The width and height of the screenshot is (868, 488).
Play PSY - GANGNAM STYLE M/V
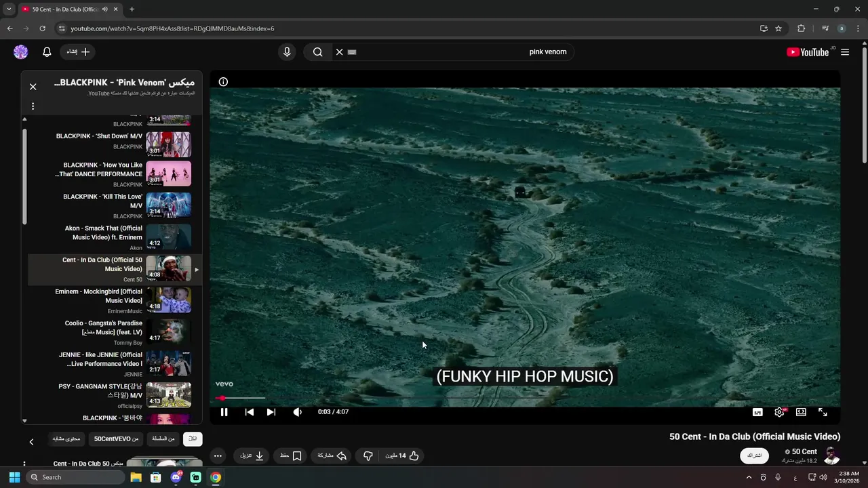point(115,395)
